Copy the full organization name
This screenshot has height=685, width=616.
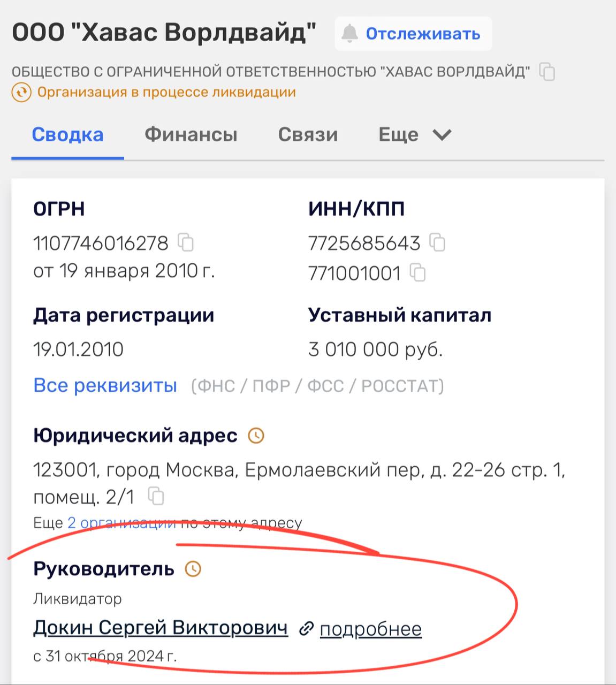pos(547,72)
